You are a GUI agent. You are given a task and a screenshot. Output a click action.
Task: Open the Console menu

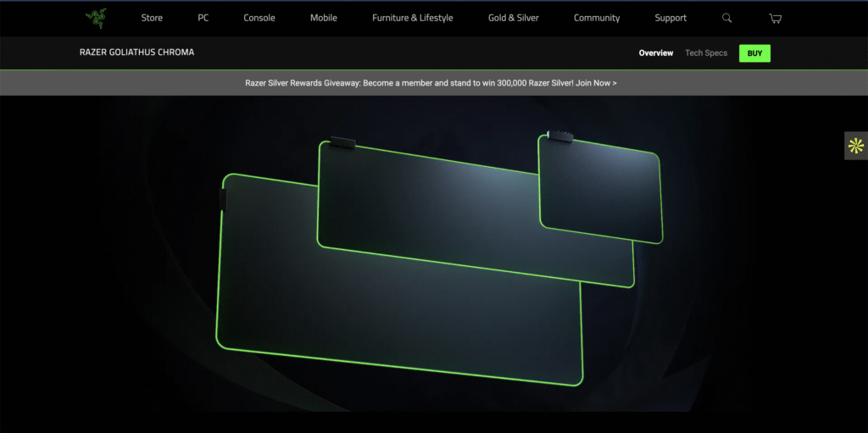point(259,18)
